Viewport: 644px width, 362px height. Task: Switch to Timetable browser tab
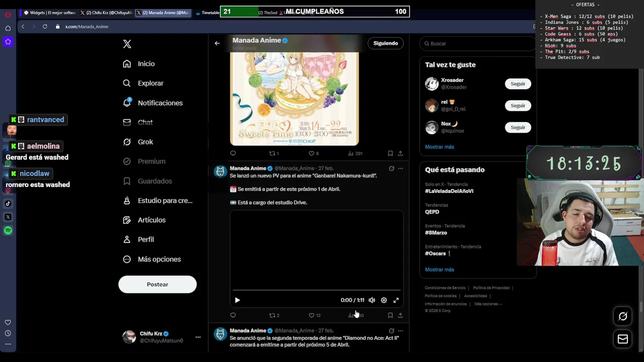click(207, 13)
